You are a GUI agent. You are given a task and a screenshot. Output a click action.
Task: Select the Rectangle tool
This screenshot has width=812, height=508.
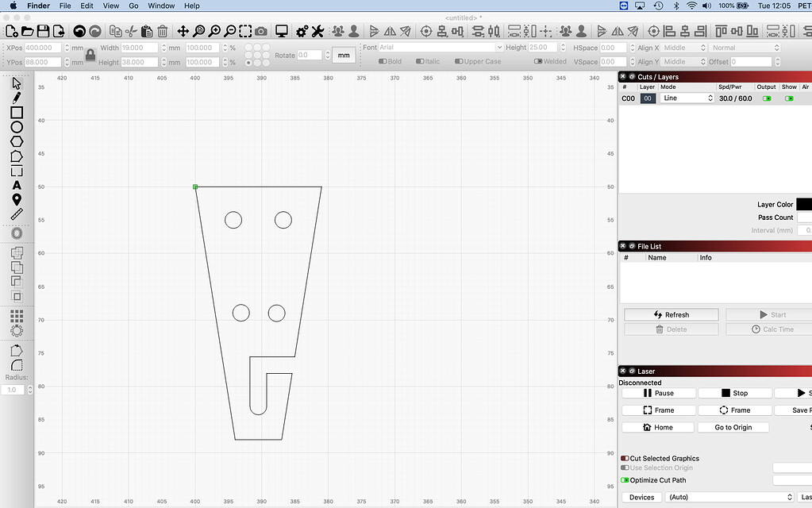click(x=17, y=113)
